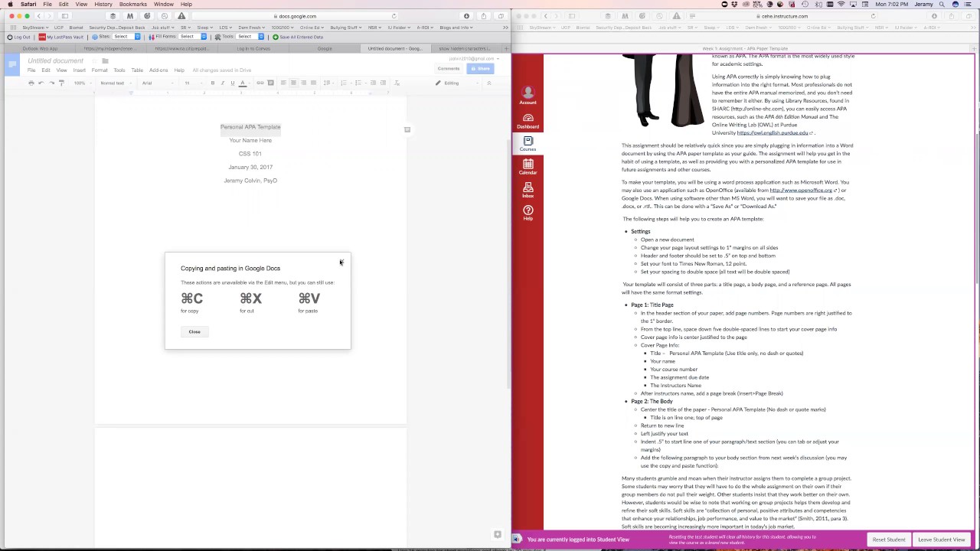980x551 pixels.
Task: Click the Close button in the copy-paste dialog
Action: pos(194,331)
